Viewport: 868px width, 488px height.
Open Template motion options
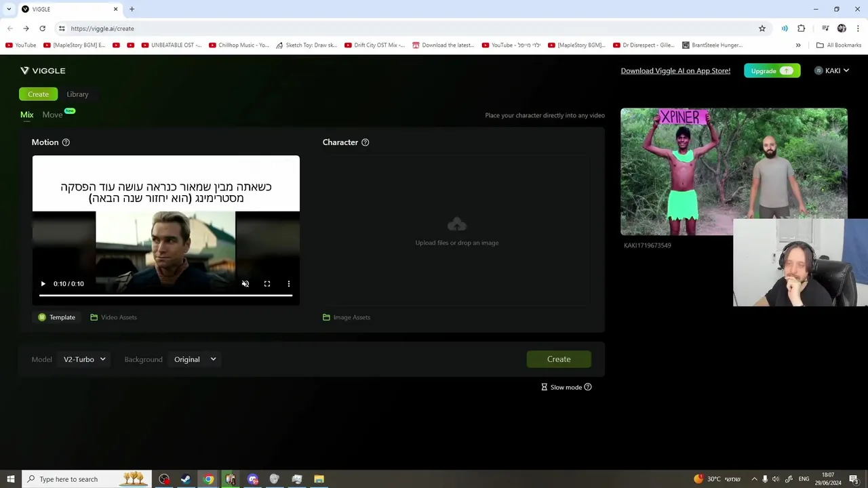tap(57, 317)
